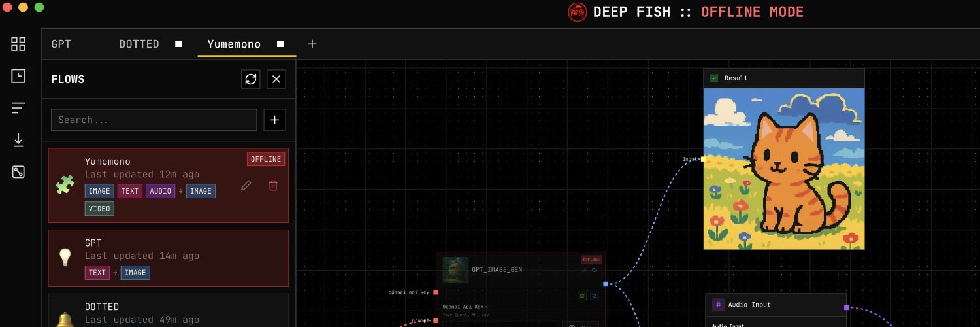Image resolution: width=980 pixels, height=327 pixels.
Task: Click the macOS green maximize button
Action: [x=39, y=7]
